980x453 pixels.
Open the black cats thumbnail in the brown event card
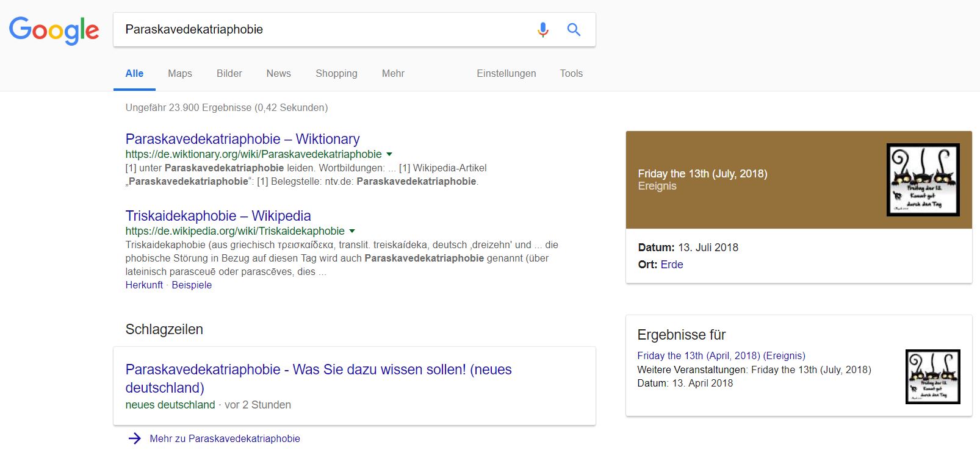[x=923, y=180]
